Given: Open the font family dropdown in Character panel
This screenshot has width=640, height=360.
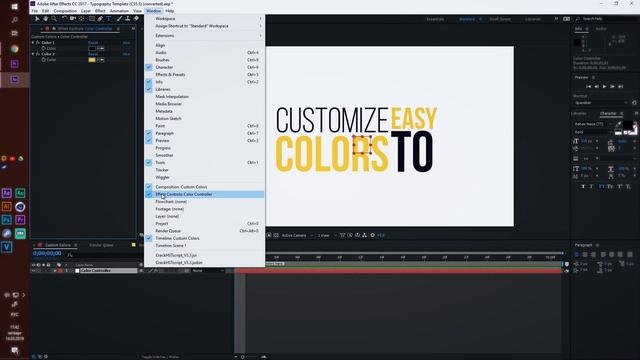Looking at the screenshot, I should click(593, 124).
